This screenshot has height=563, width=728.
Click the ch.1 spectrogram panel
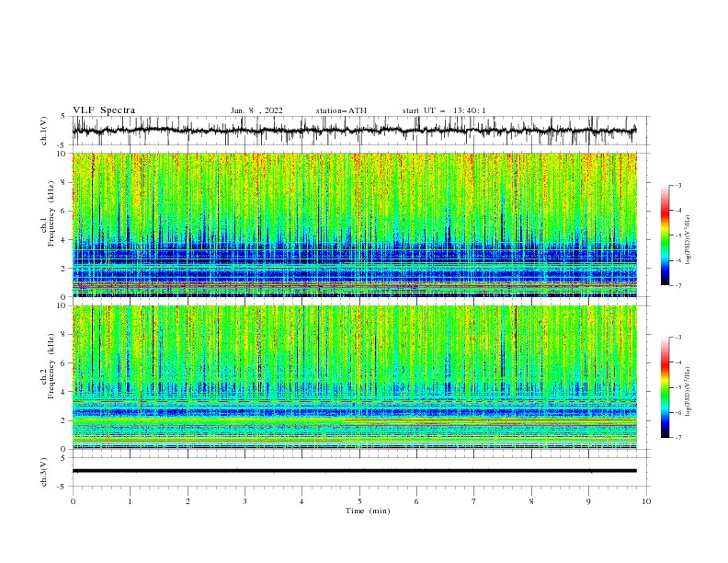click(354, 224)
